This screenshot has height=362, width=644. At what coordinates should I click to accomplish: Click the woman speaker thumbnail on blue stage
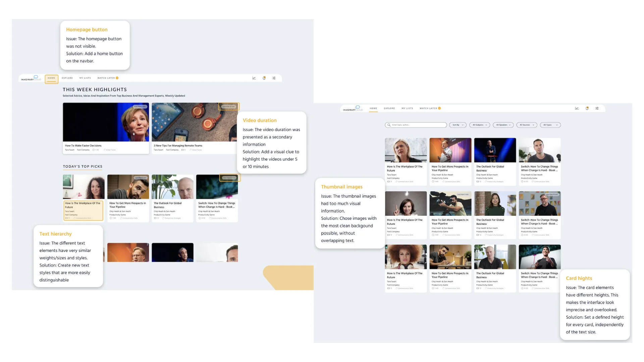click(x=106, y=122)
